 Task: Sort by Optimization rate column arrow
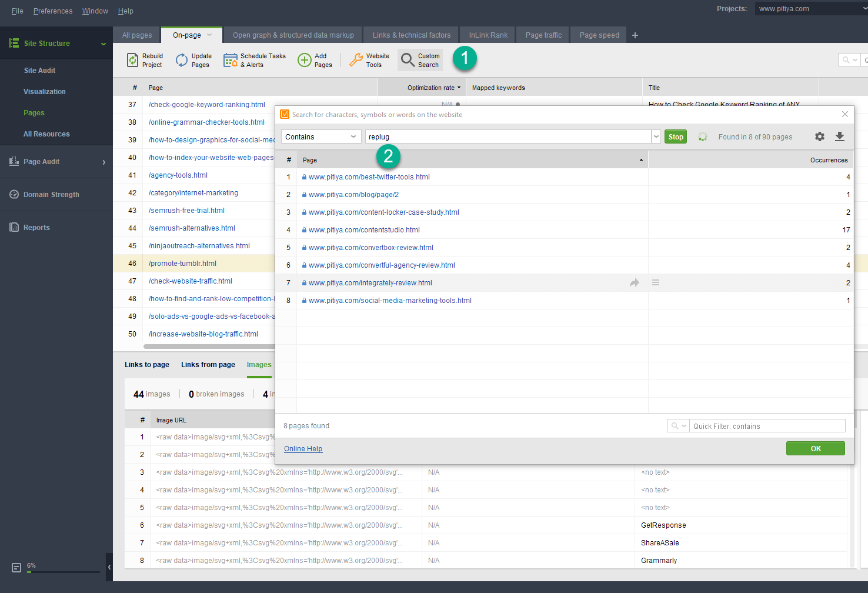point(459,88)
